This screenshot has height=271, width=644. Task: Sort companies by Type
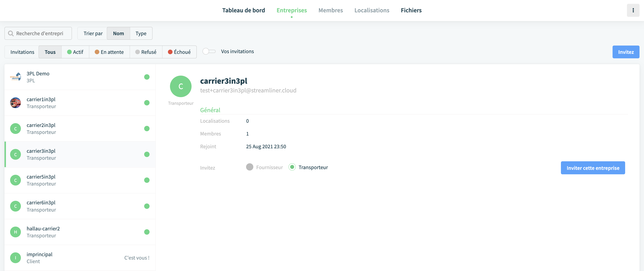coord(141,33)
